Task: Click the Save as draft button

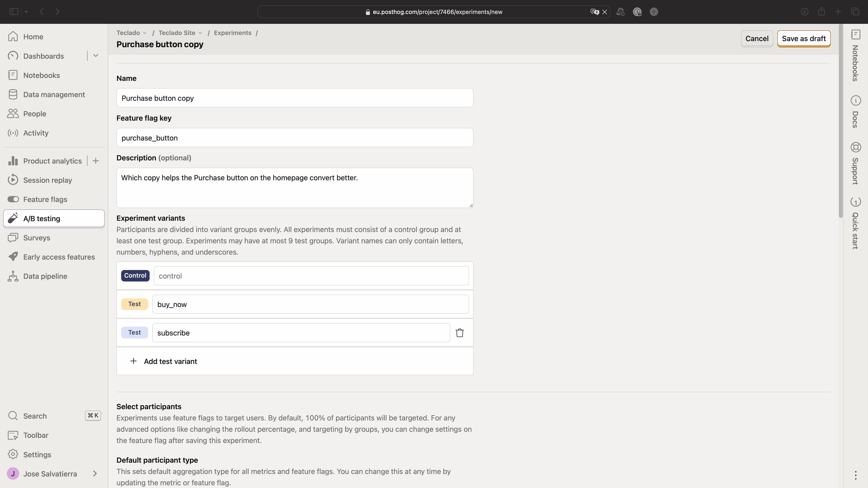Action: tap(804, 38)
